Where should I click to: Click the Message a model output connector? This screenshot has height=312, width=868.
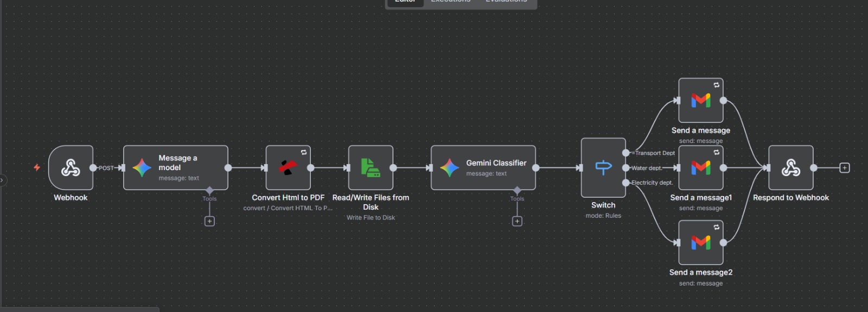[228, 168]
